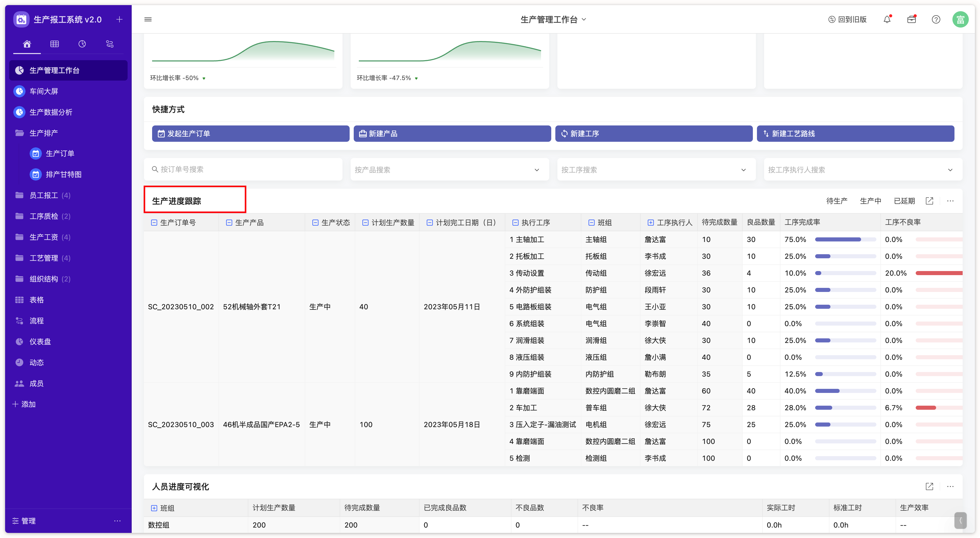Open 生产管理工作台 in sidebar
This screenshot has width=980, height=538.
click(x=68, y=70)
